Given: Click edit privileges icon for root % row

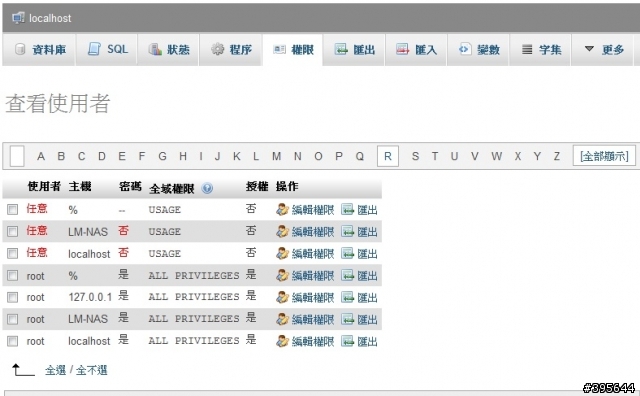Looking at the screenshot, I should tap(282, 276).
